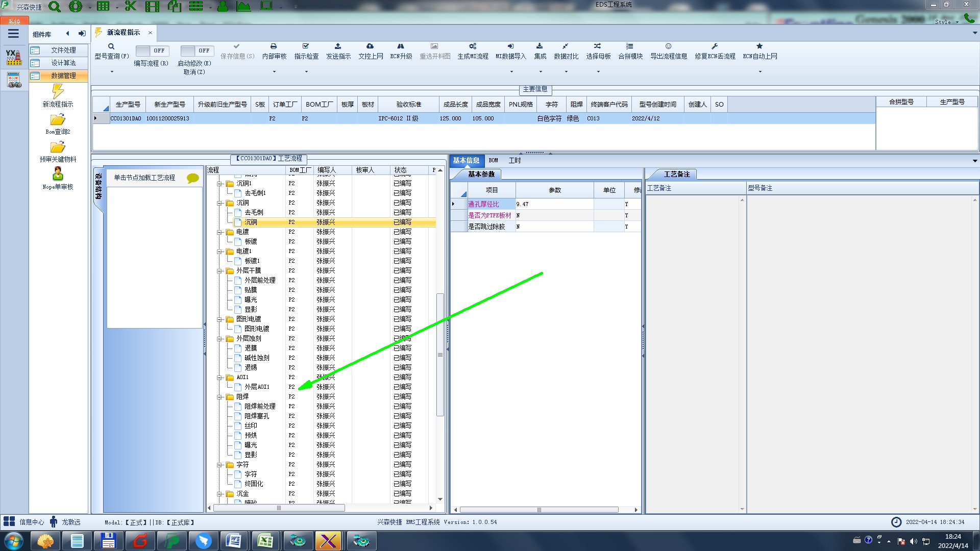This screenshot has height=551, width=980.
Task: Click the green area chart icon
Action: coord(243,6)
